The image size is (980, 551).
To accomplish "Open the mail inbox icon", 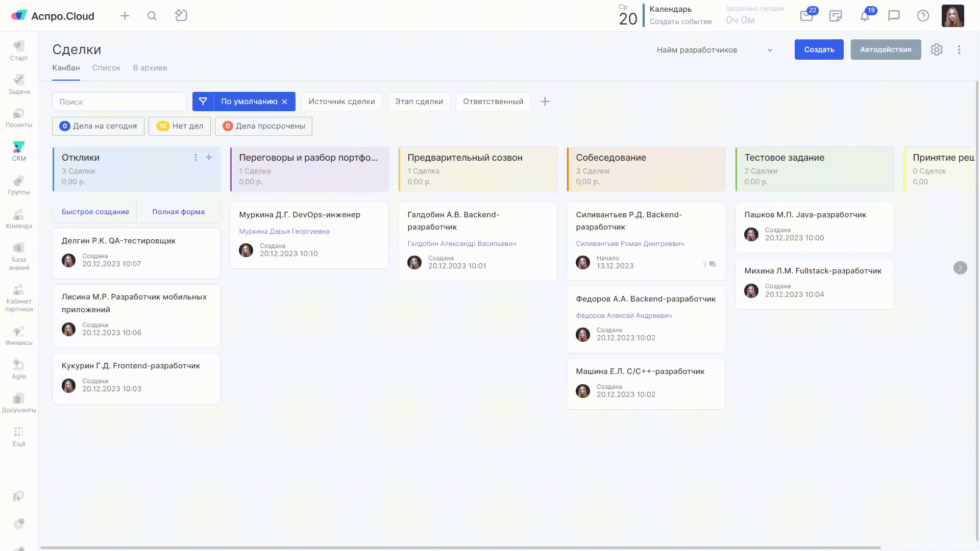I will 806,16.
